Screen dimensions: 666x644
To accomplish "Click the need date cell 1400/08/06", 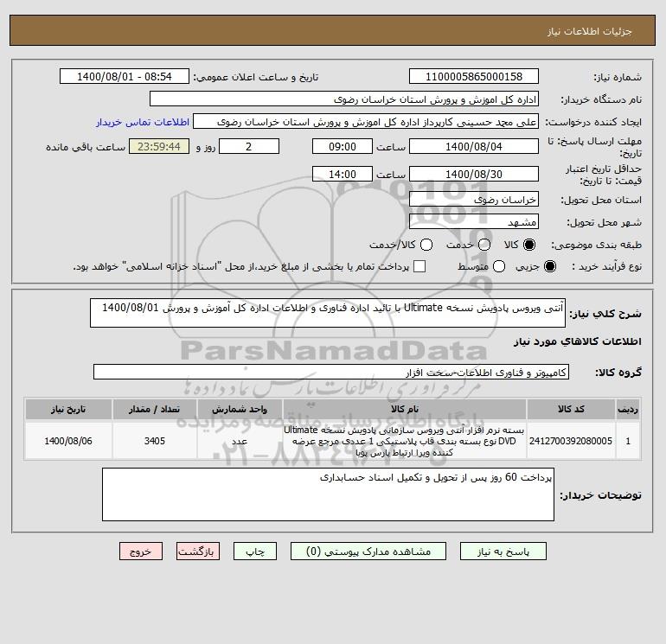I will (x=68, y=441).
